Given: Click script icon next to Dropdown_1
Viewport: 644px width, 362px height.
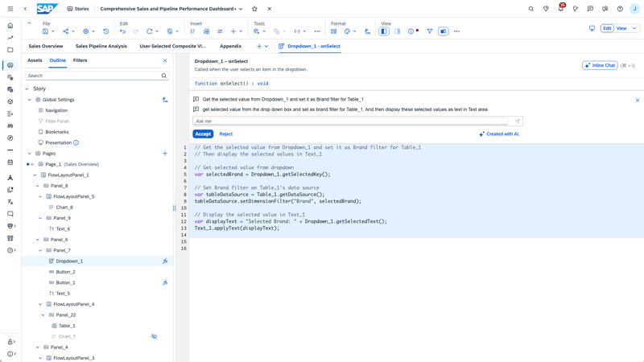Looking at the screenshot, I should (165, 261).
